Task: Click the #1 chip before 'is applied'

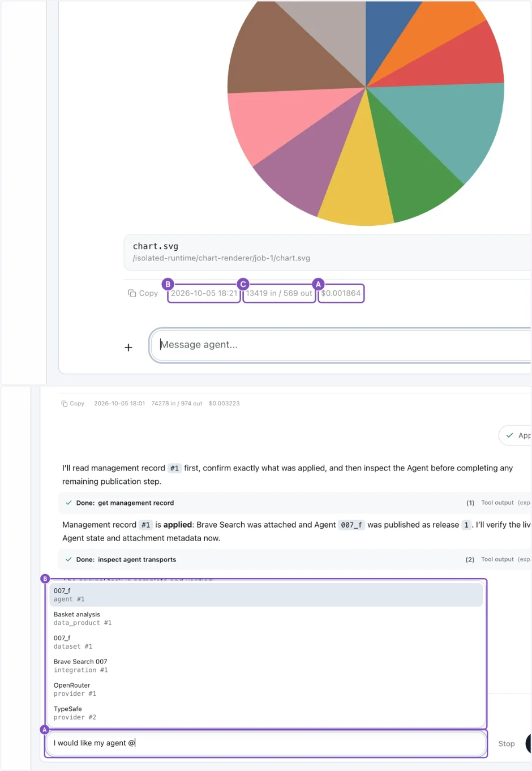Action: [x=146, y=525]
